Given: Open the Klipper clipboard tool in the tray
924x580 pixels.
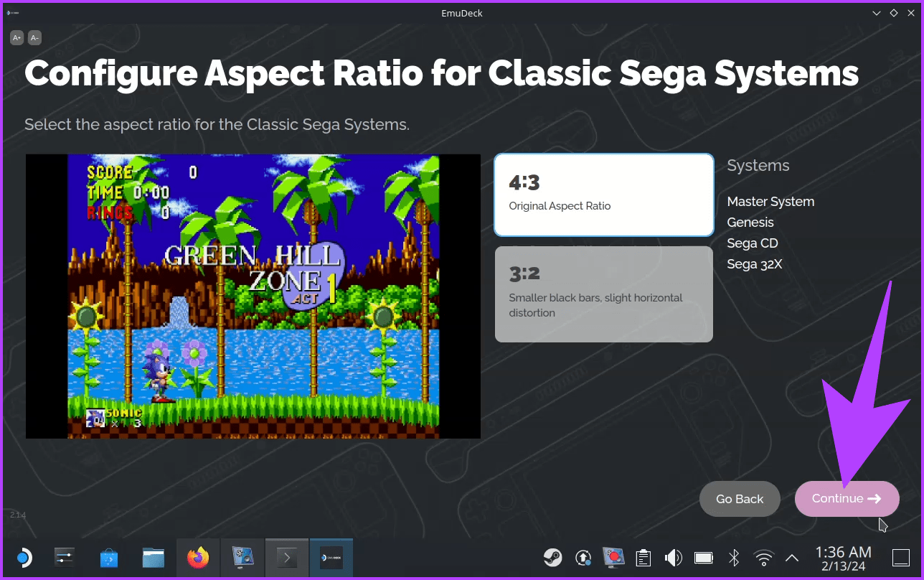Looking at the screenshot, I should click(643, 557).
